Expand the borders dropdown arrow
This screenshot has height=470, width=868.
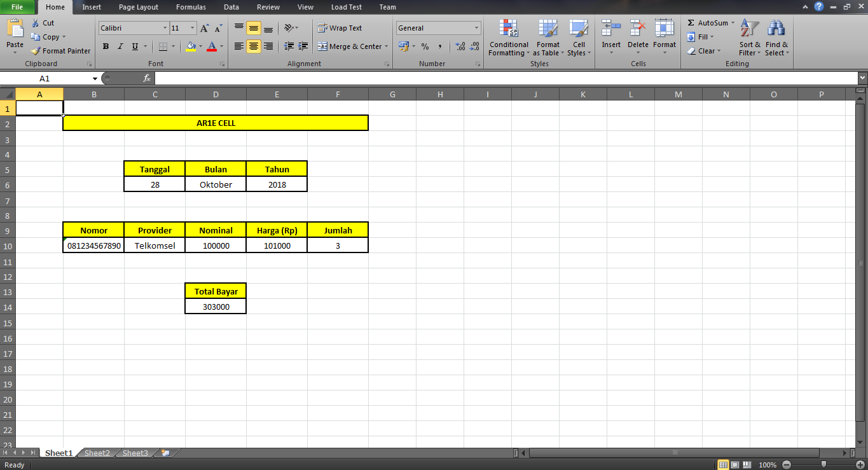click(x=174, y=46)
